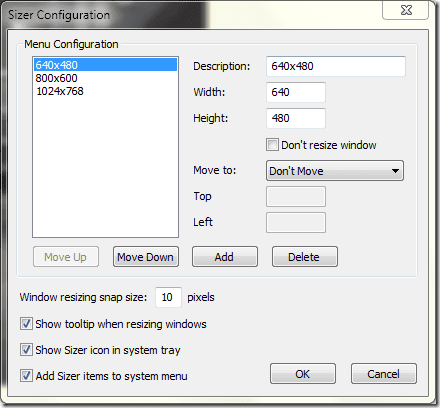Select the 1024x768 list entry
Image resolution: width=440 pixels, height=408 pixels.
tap(105, 91)
